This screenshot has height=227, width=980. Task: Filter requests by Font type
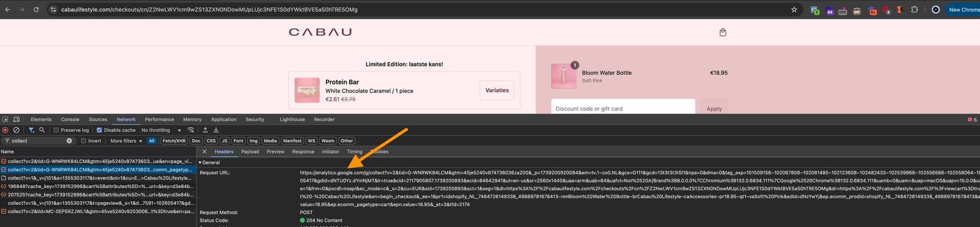tap(238, 141)
